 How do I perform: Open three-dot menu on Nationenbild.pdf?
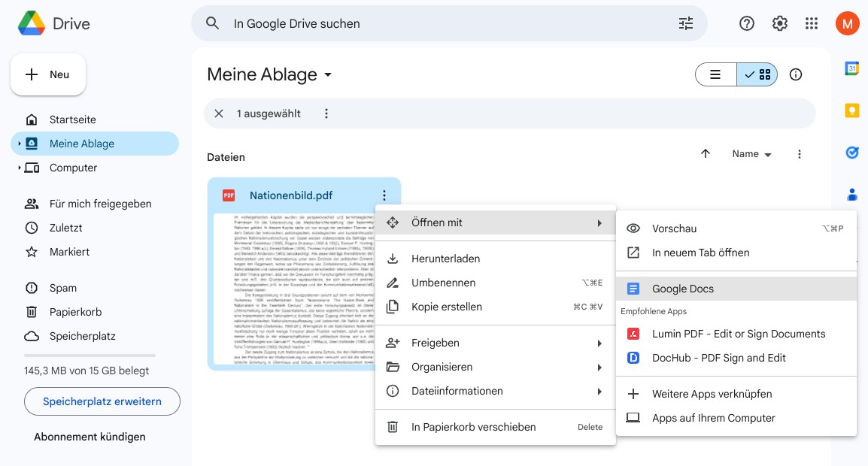pyautogui.click(x=384, y=195)
